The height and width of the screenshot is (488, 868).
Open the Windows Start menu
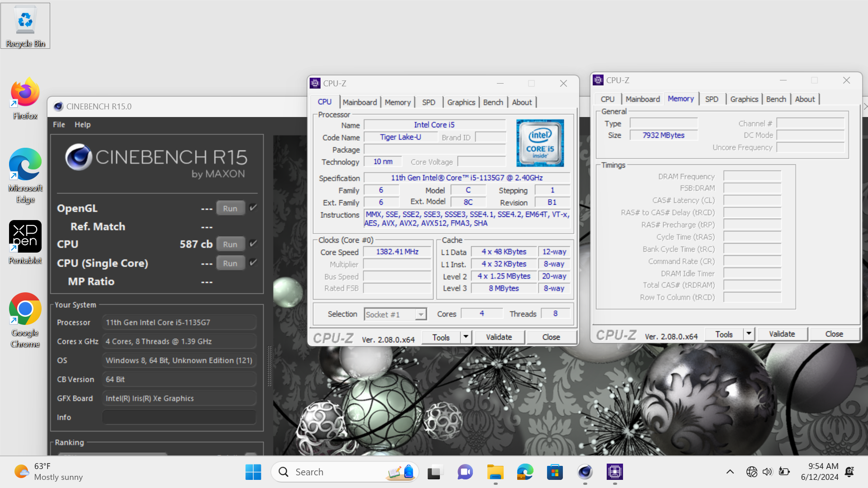pyautogui.click(x=253, y=472)
